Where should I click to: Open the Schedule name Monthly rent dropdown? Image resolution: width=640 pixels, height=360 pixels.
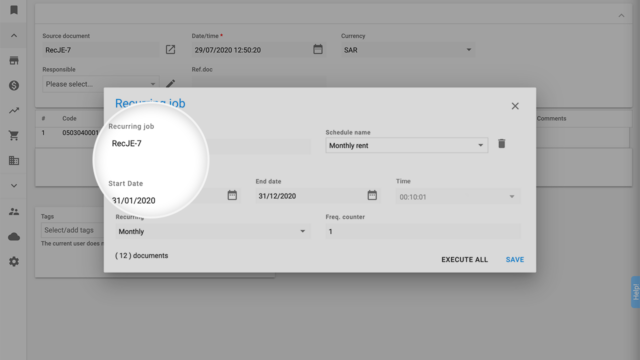407,145
